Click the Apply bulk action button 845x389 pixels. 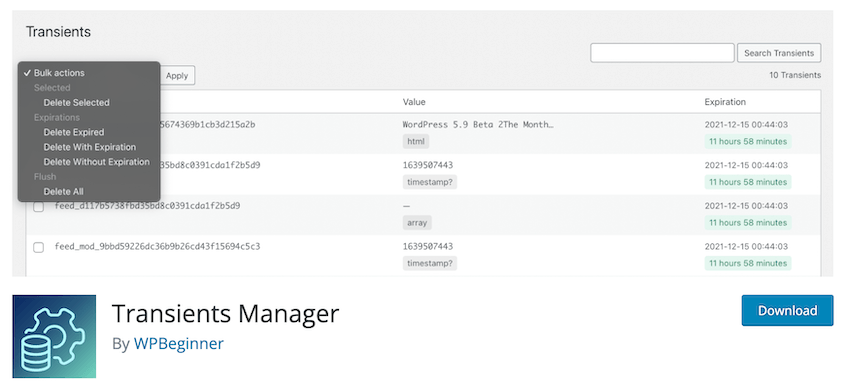coord(177,75)
